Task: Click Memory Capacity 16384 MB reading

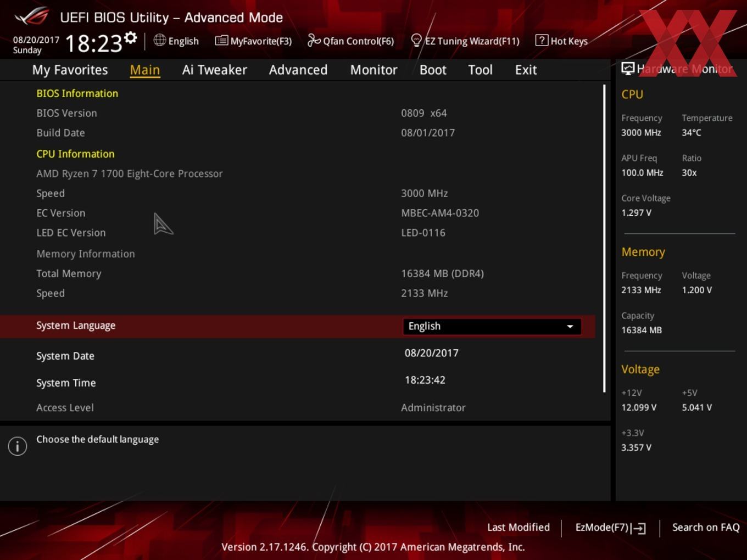Action: point(642,330)
